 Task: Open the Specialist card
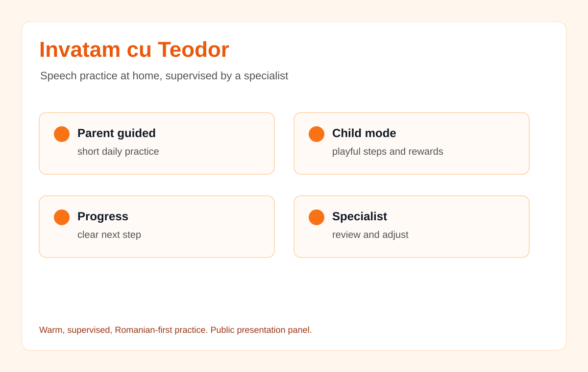412,227
